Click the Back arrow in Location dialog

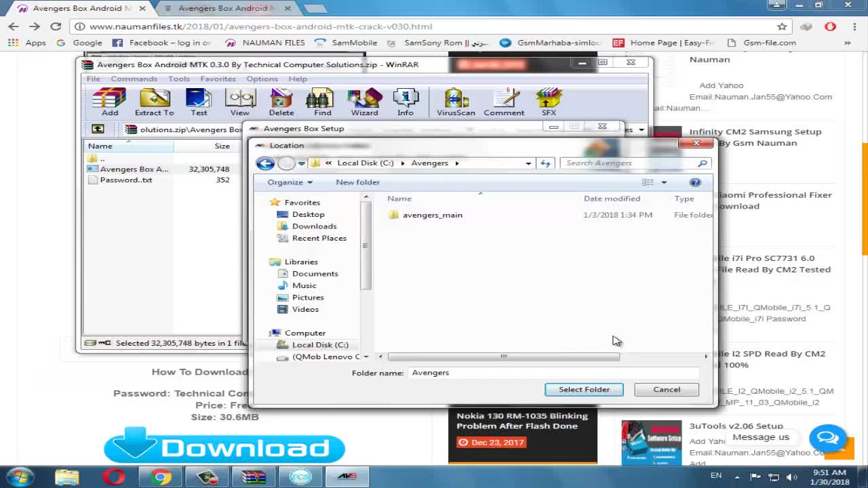[265, 163]
